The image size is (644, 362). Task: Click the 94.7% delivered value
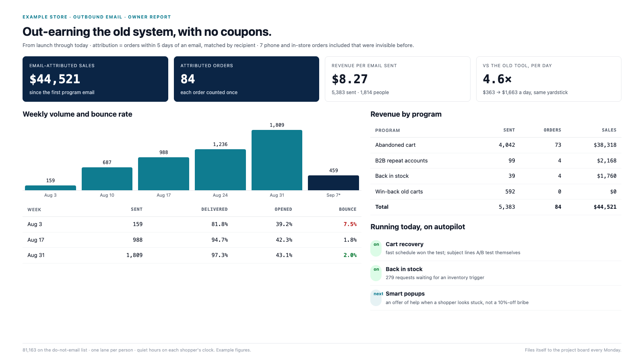point(219,240)
